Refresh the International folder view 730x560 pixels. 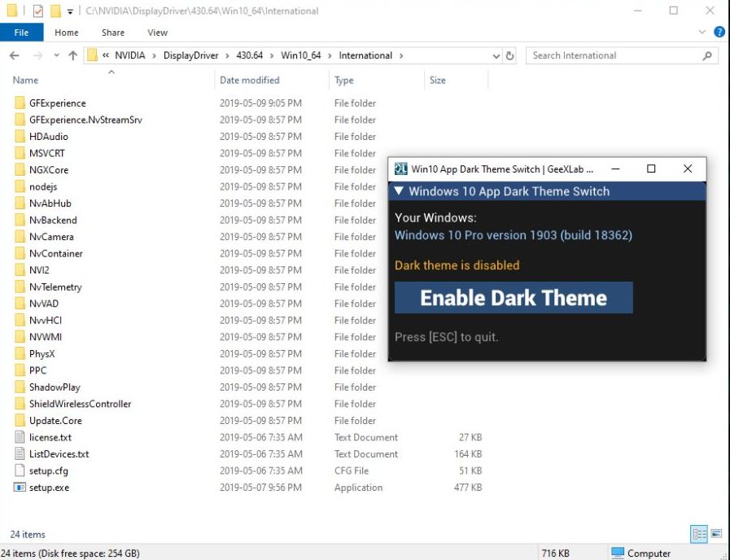coord(509,55)
